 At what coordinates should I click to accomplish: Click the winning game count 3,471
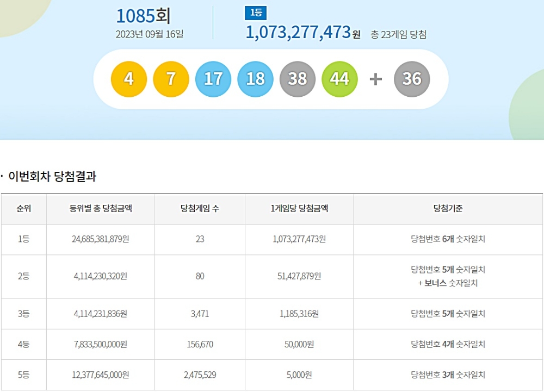click(200, 314)
